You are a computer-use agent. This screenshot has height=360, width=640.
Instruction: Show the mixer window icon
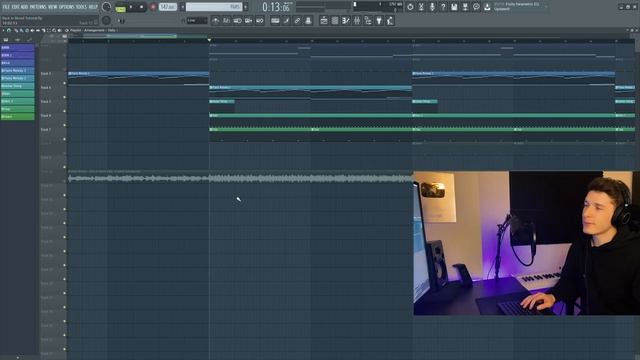tap(357, 20)
